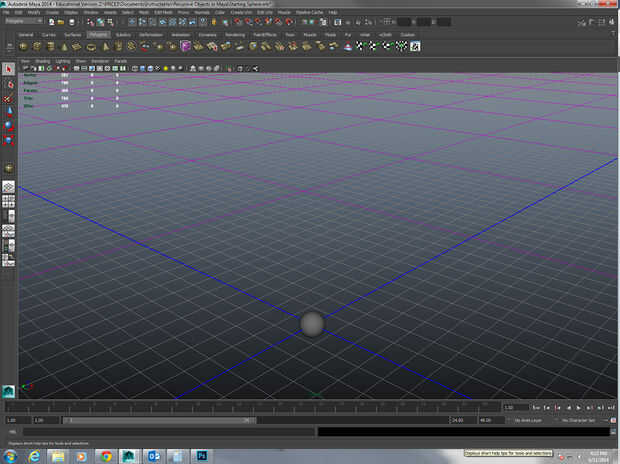The image size is (620, 464).
Task: Switch to single perspective view layout
Action: tap(8, 186)
